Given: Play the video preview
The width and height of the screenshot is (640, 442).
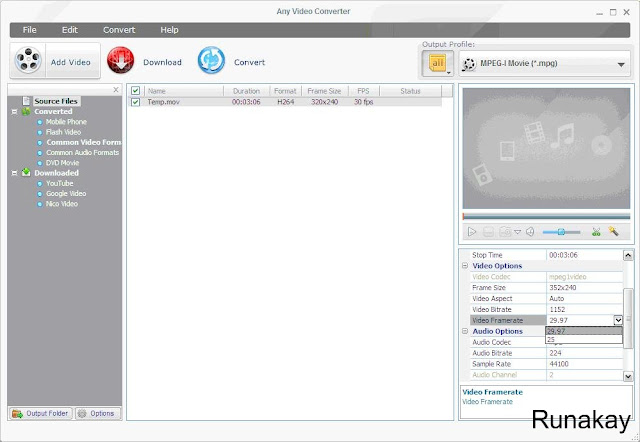Looking at the screenshot, I should [x=472, y=232].
